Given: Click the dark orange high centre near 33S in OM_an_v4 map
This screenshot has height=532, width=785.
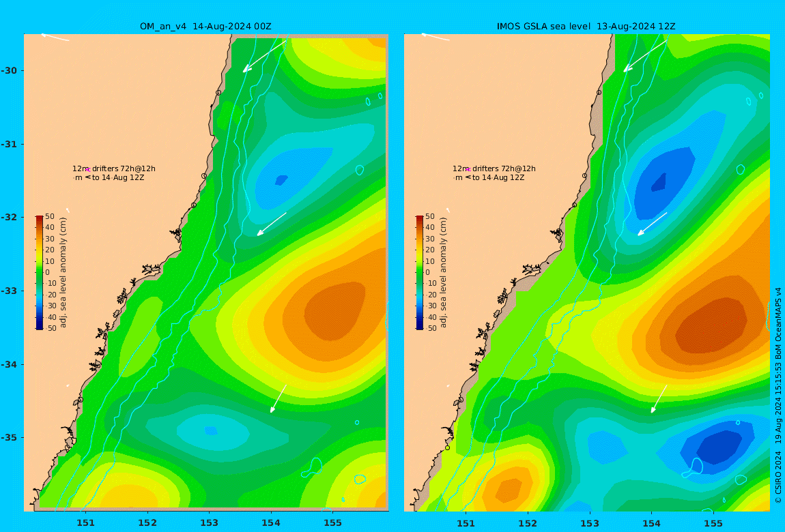Looking at the screenshot, I should pyautogui.click(x=334, y=312).
